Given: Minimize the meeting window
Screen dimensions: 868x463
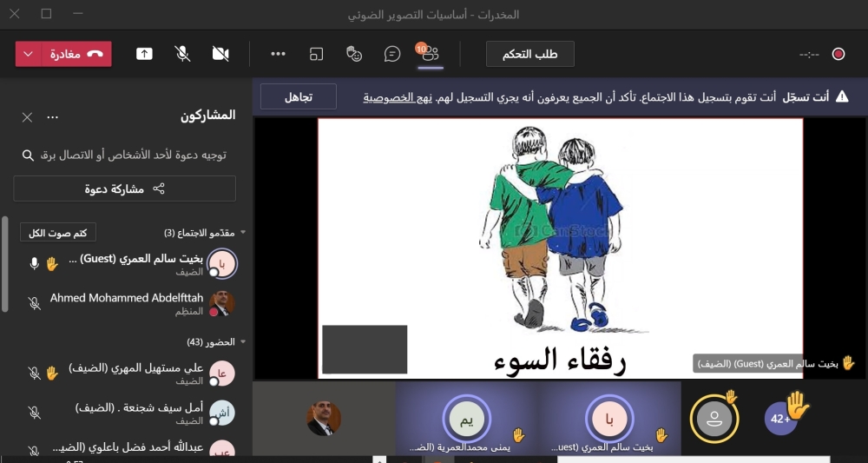Looking at the screenshot, I should 78,13.
